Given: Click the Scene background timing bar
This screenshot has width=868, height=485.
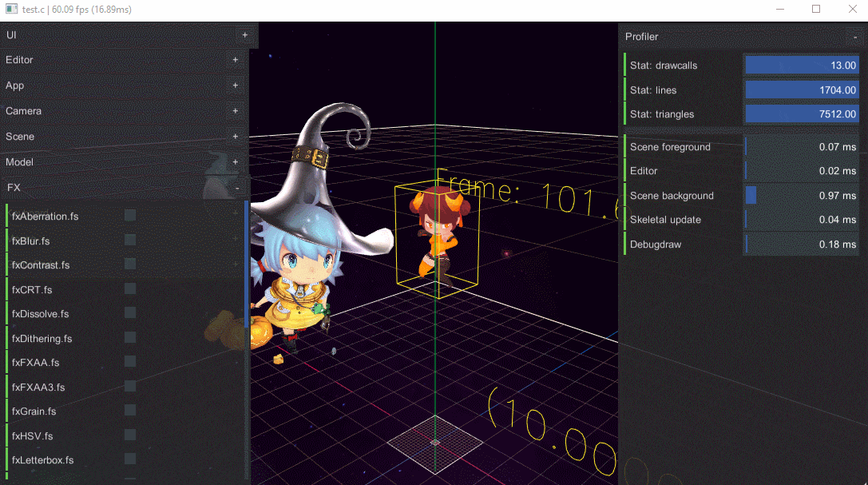Looking at the screenshot, I should click(802, 196).
